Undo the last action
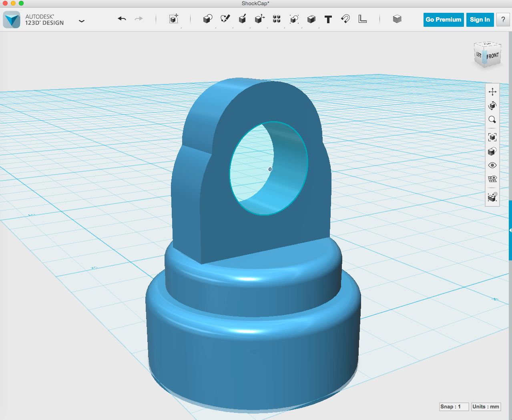Screen dimensions: 512x420 click(x=122, y=19)
